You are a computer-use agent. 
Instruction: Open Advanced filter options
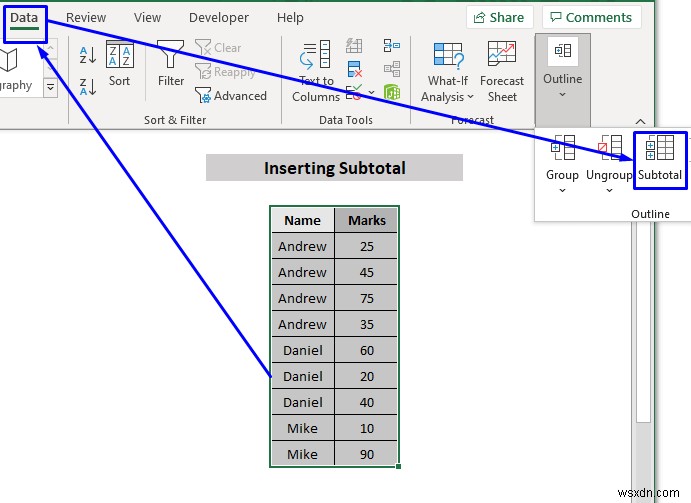click(x=230, y=95)
